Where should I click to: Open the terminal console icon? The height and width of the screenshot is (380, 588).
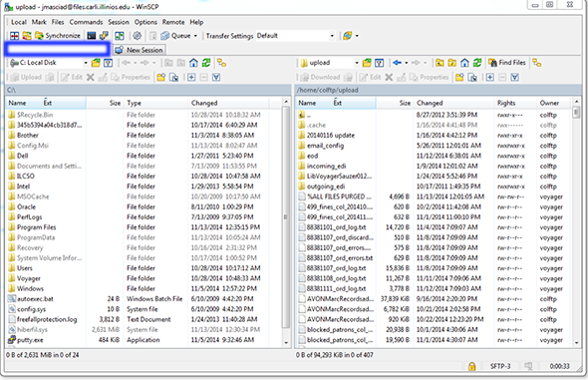(92, 36)
